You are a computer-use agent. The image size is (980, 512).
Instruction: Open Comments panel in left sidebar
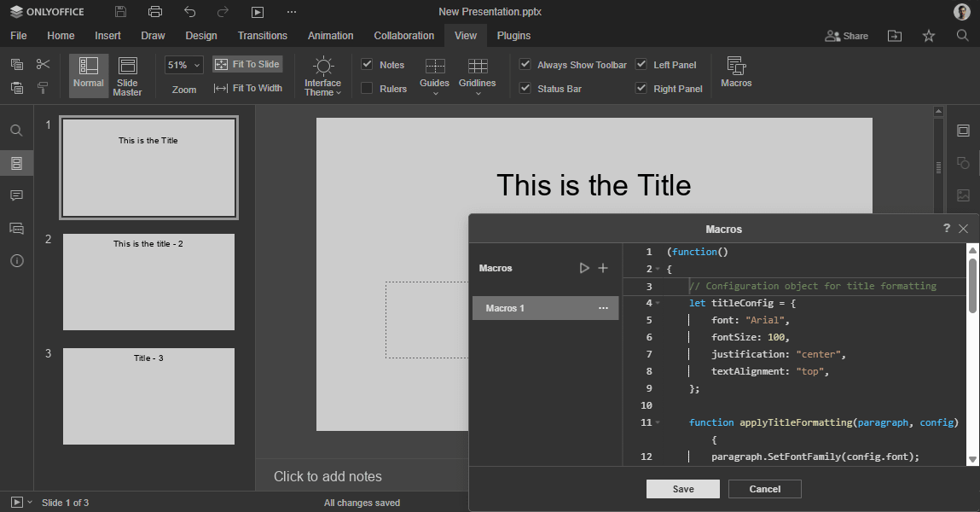click(17, 195)
